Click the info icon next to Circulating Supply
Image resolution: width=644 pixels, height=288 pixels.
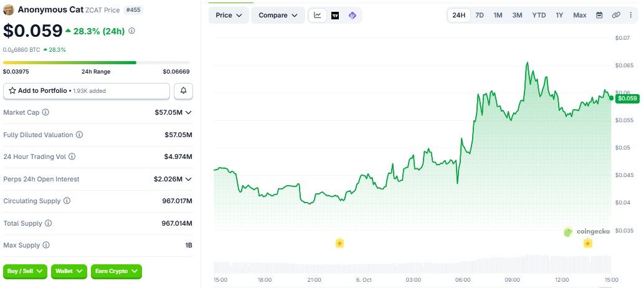(67, 201)
